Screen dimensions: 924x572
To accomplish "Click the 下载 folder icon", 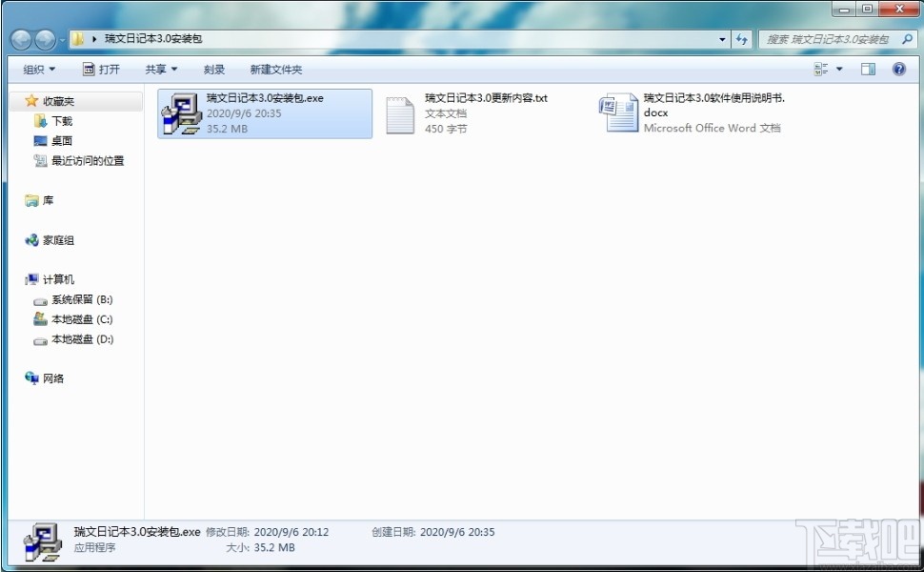I will coord(41,121).
